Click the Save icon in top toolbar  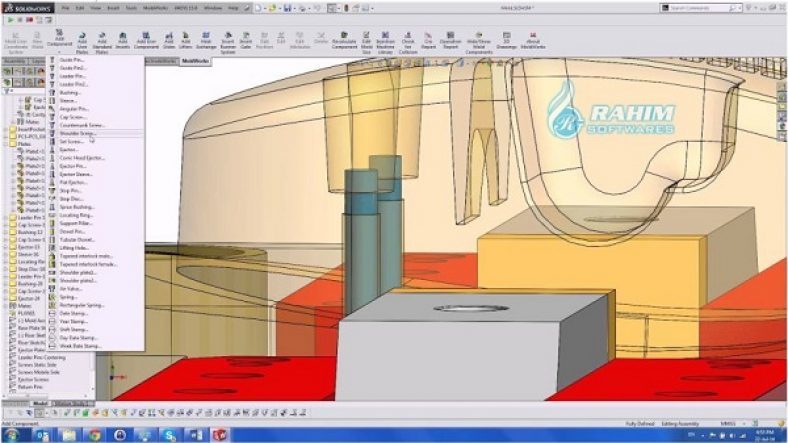(287, 8)
